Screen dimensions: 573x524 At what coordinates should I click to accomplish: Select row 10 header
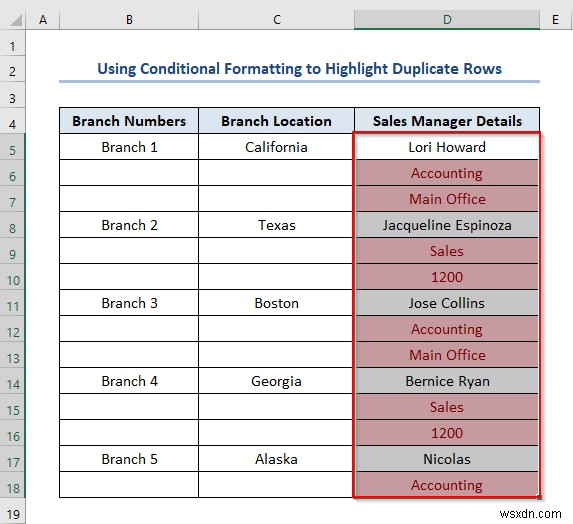pyautogui.click(x=12, y=277)
